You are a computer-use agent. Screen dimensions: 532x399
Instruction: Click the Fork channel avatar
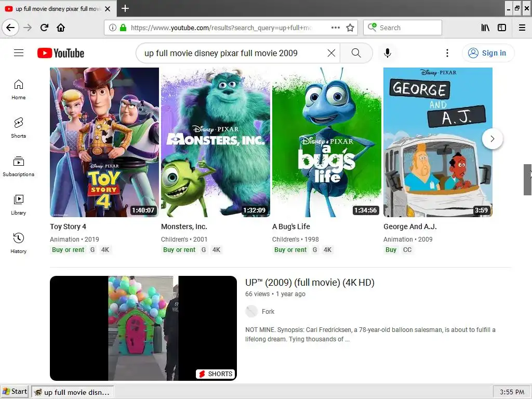251,312
